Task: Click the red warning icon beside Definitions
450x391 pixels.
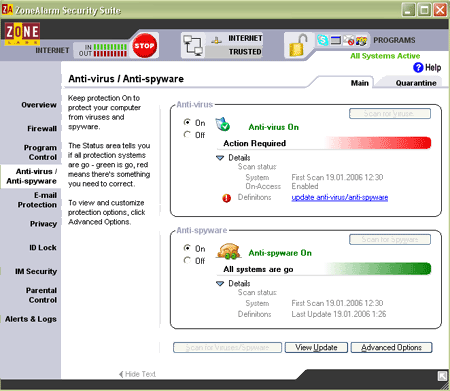Action: pyautogui.click(x=226, y=198)
